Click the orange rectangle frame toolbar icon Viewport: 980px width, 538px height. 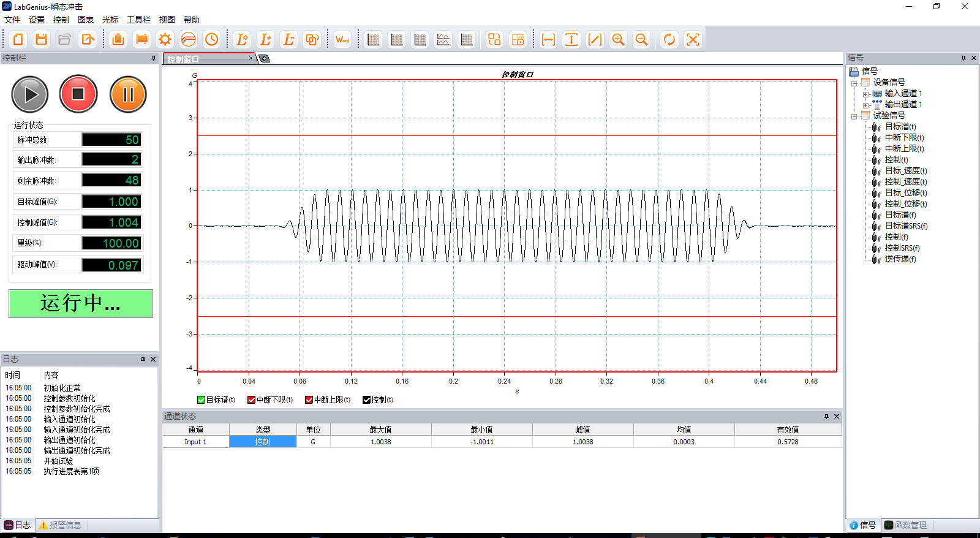[x=142, y=40]
